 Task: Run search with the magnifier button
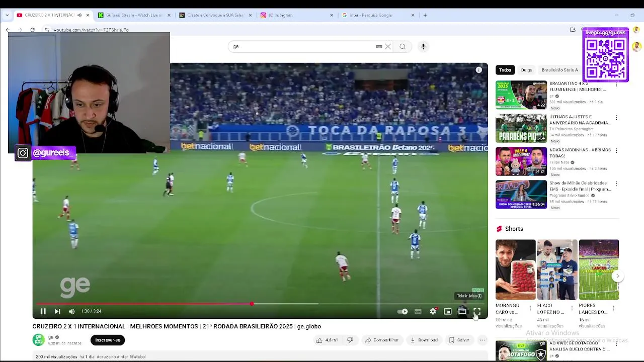click(403, 47)
